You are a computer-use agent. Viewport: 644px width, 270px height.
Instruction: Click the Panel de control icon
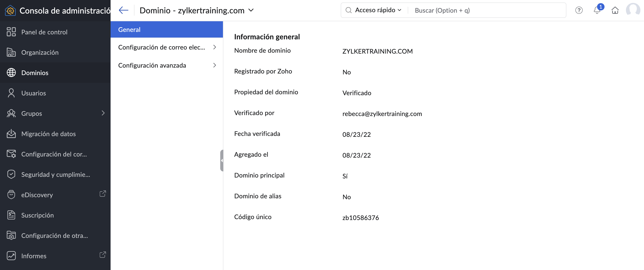point(11,32)
